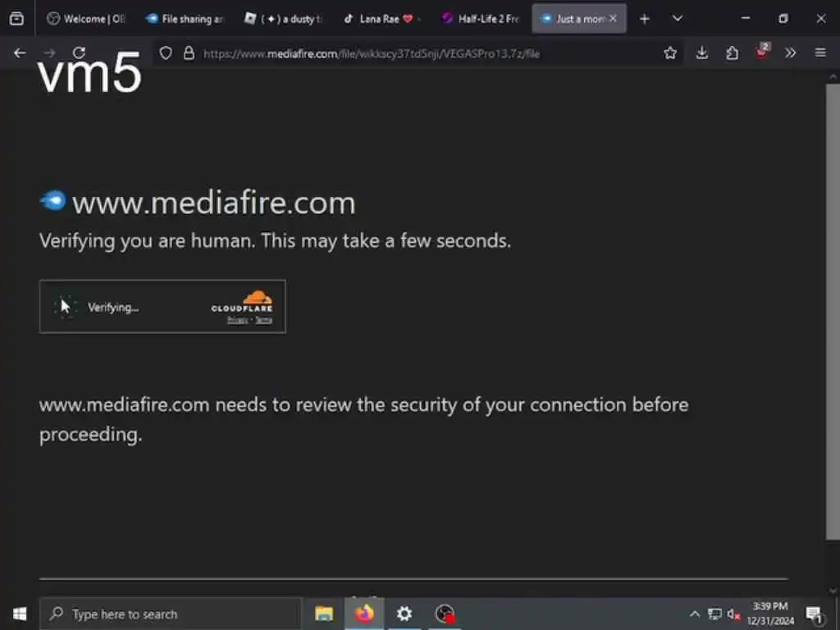Close the 'Just a moment' tab
Viewport: 840px width, 630px height.
point(613,19)
